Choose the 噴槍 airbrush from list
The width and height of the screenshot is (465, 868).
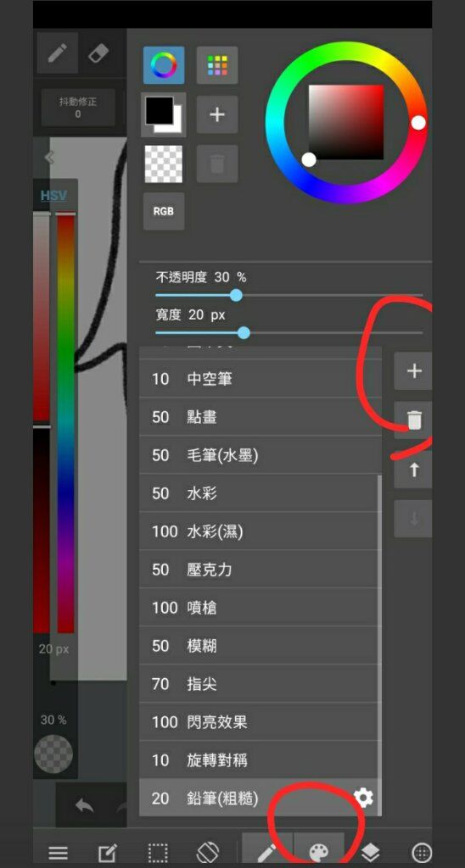pyautogui.click(x=260, y=608)
